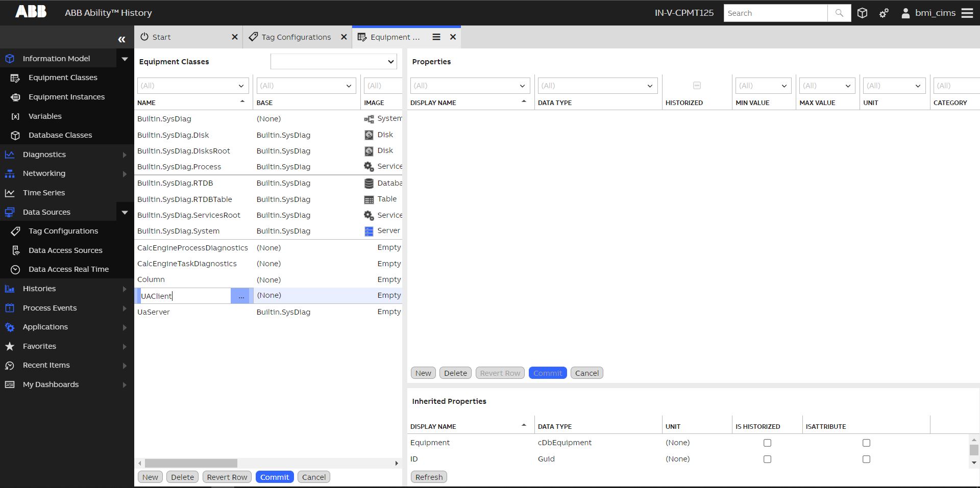Click the search magnifier icon
Viewport: 980px width, 488px height.
(x=839, y=13)
